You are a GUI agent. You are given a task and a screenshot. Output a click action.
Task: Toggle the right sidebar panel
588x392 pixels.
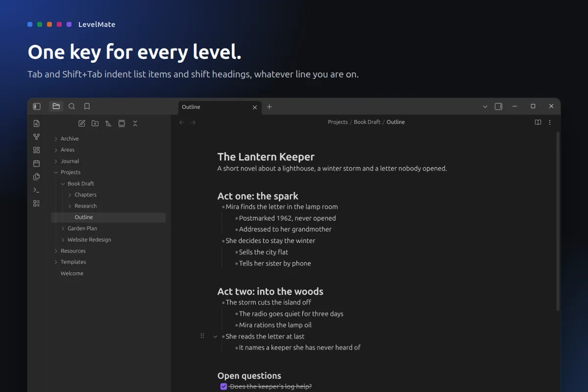point(498,106)
